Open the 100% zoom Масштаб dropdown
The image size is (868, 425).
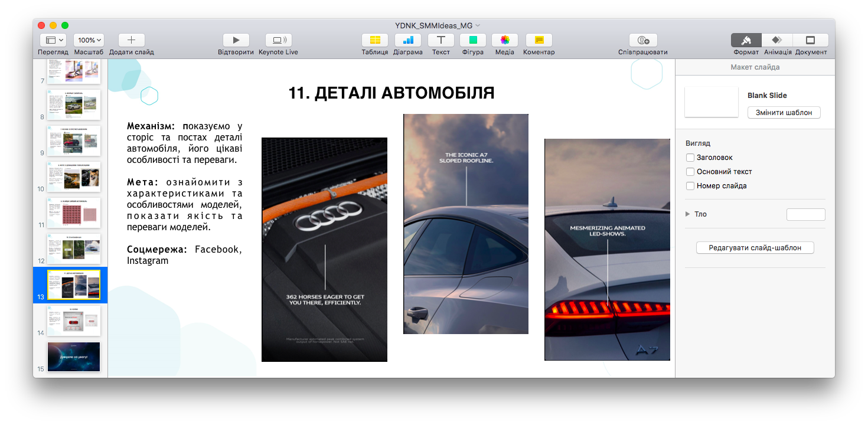[89, 40]
